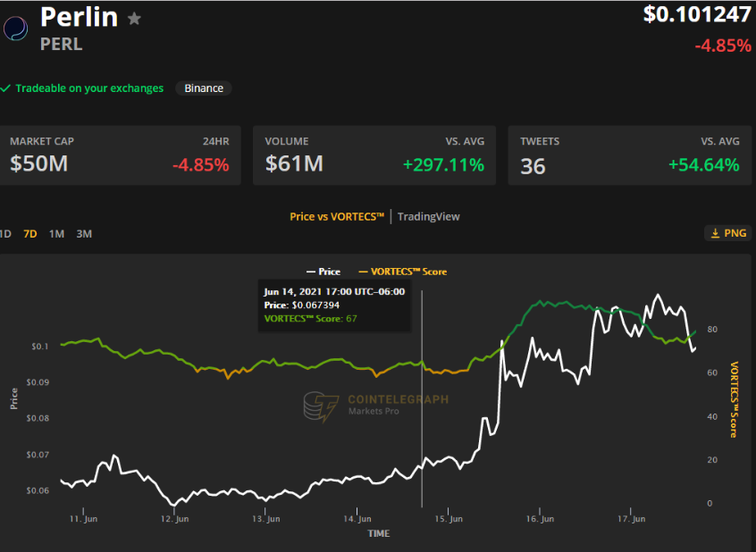This screenshot has height=552, width=756.
Task: Click the +297.11% volume change value
Action: click(x=443, y=165)
